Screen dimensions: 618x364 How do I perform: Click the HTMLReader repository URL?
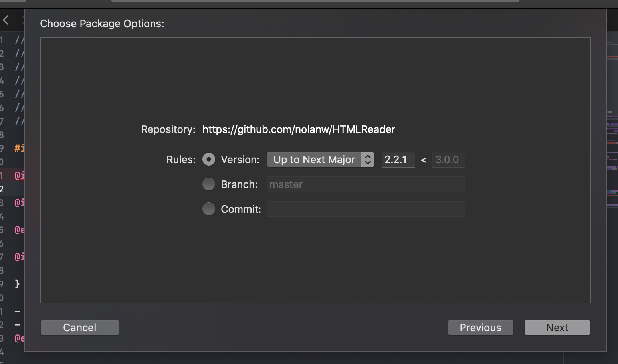coord(299,129)
